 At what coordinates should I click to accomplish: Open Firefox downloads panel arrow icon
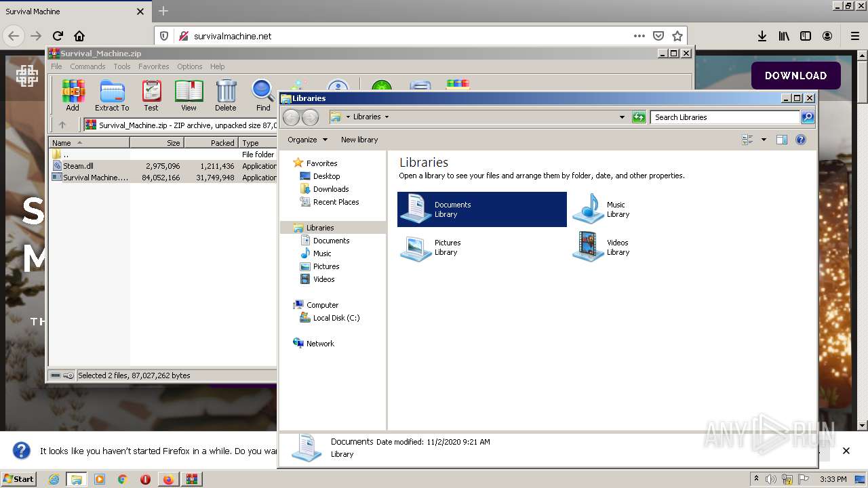[x=762, y=36]
